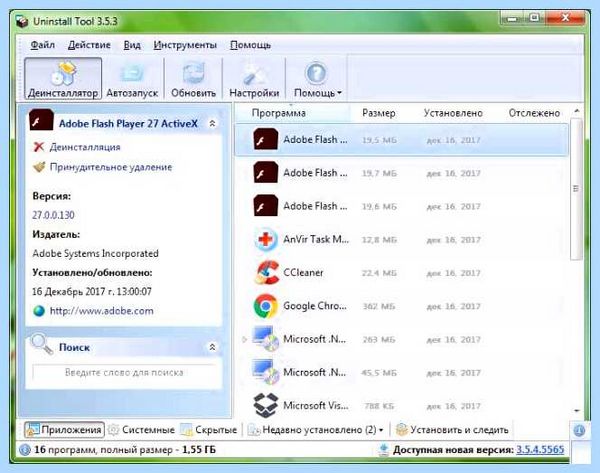Click Установить и следить button
The height and width of the screenshot is (473, 600).
pos(452,430)
